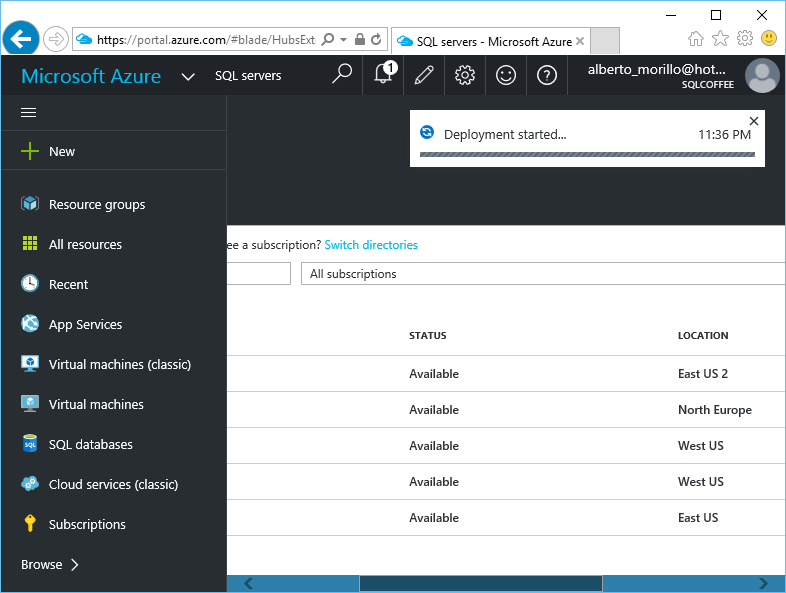
Task: Click the browser forward arrow button
Action: [56, 39]
